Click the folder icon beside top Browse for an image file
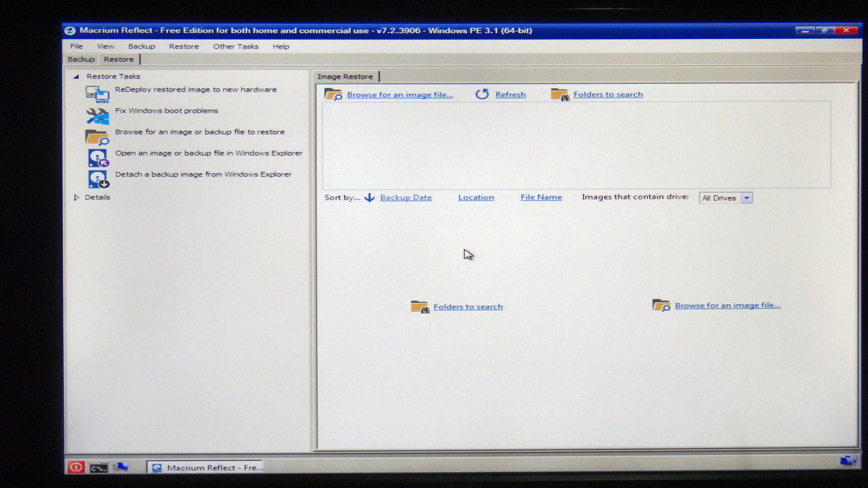This screenshot has width=868, height=488. pyautogui.click(x=333, y=94)
